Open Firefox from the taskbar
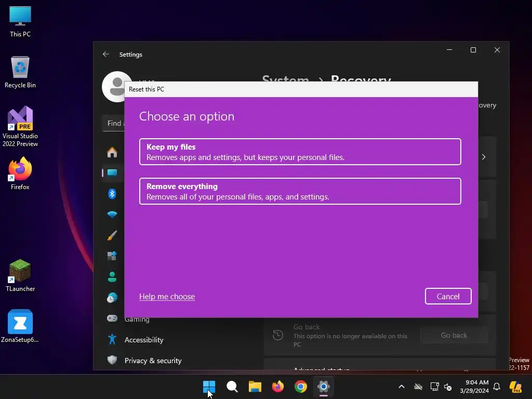Screen dimensions: 532x399 point(278,387)
